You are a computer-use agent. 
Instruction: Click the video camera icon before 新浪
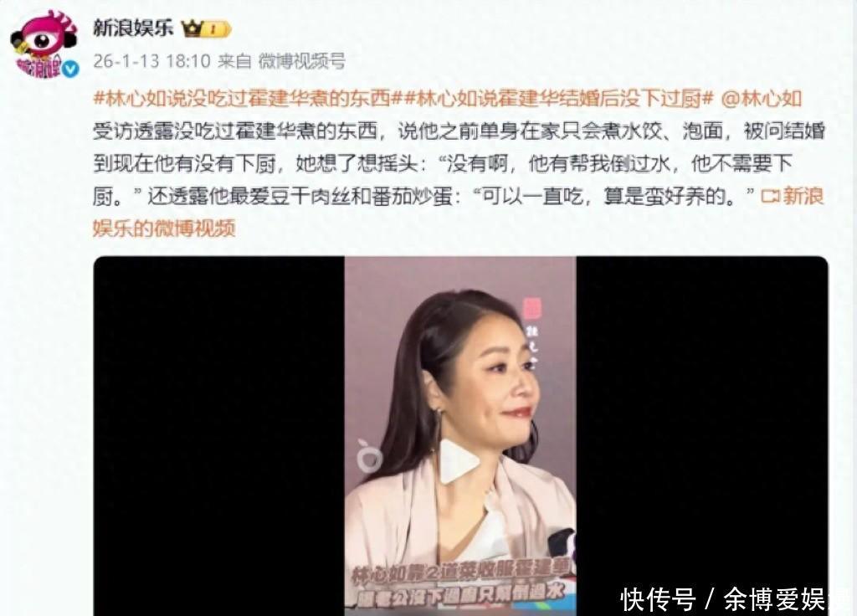point(770,196)
